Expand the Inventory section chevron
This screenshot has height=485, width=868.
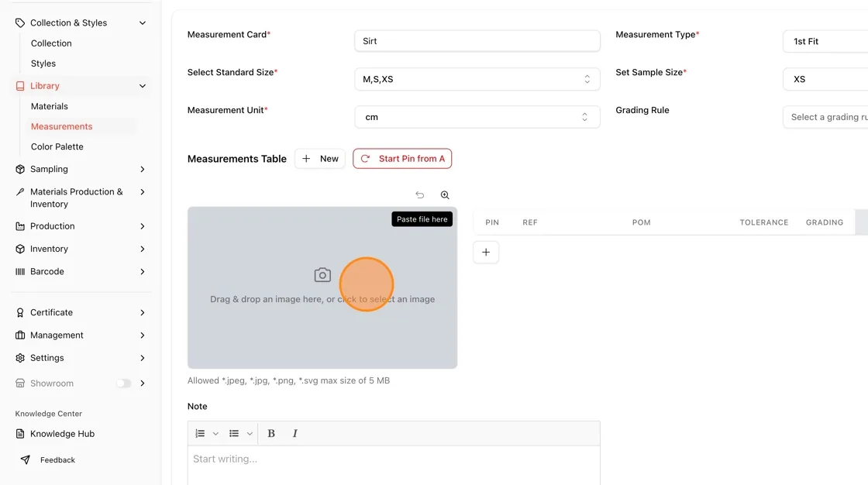pyautogui.click(x=143, y=249)
